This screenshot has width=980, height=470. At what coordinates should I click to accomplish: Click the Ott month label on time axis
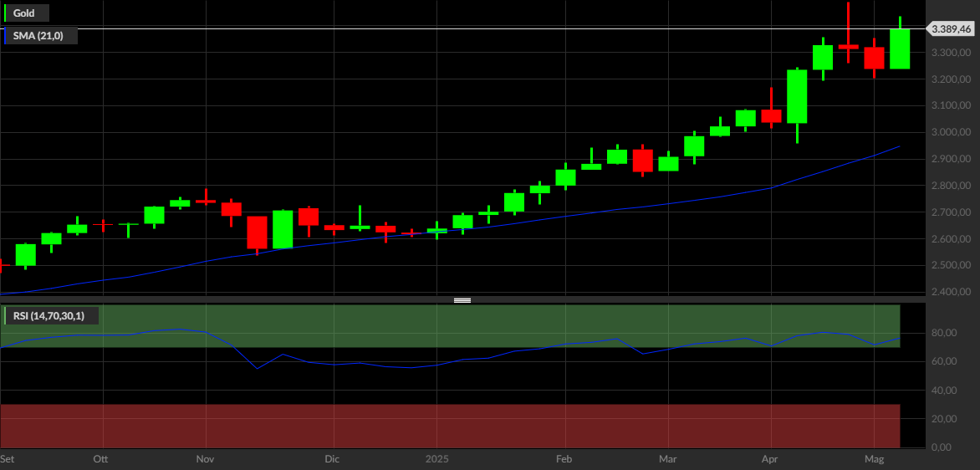(100, 459)
